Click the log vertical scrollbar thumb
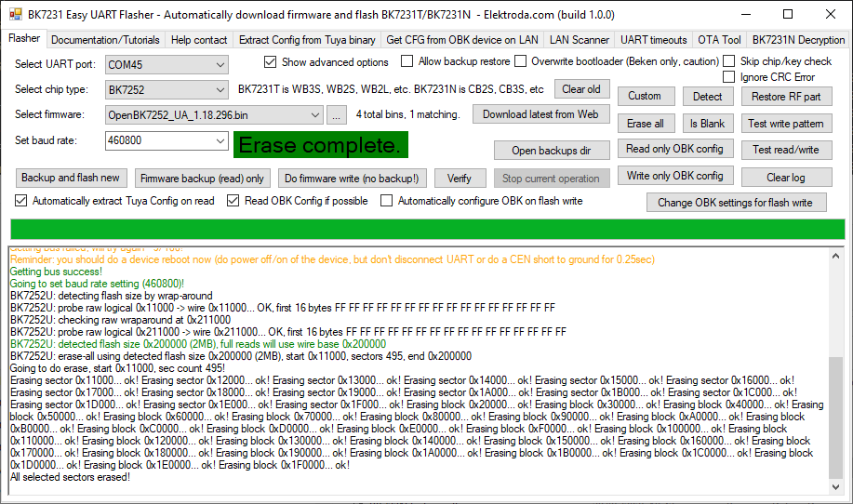The width and height of the screenshot is (853, 504). (x=835, y=418)
